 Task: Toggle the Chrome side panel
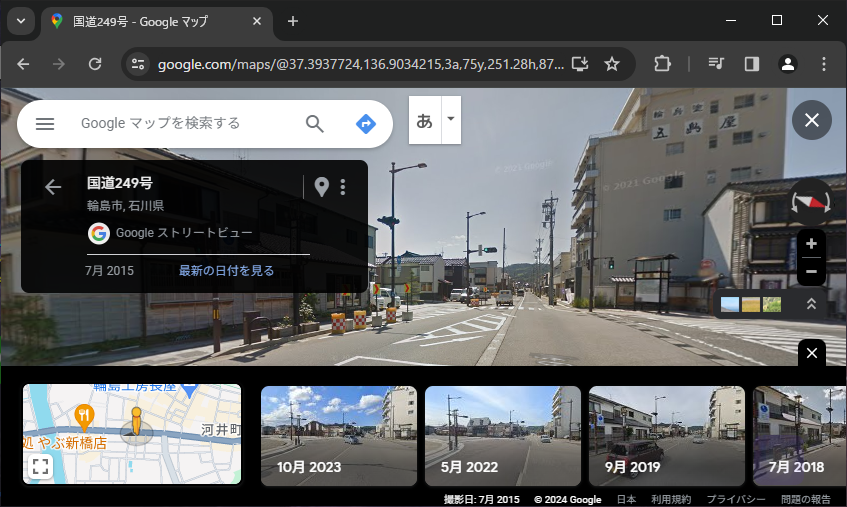751,64
